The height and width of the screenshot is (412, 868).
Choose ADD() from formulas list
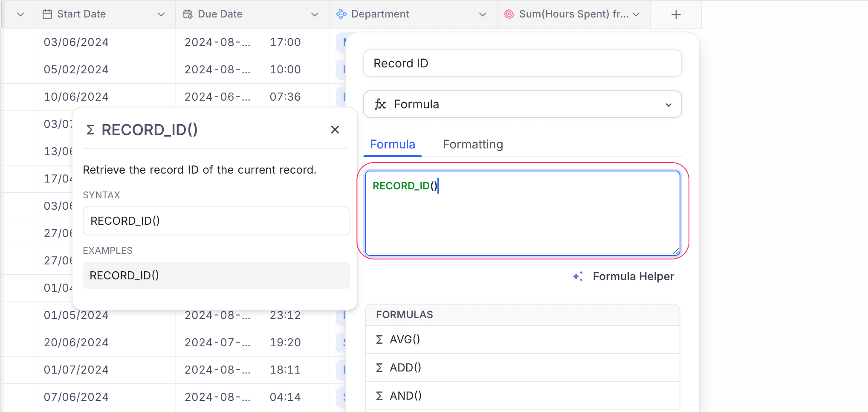coord(405,368)
